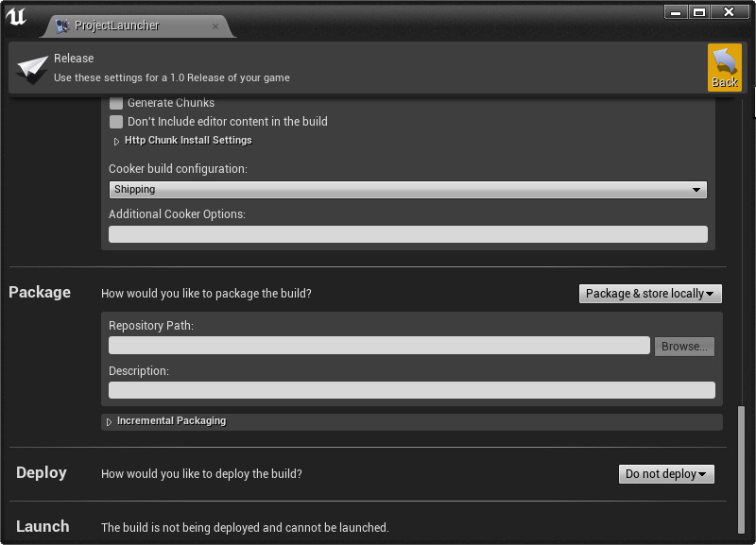The width and height of the screenshot is (756, 545).
Task: Close the ProjectLauncher tab
Action: 215,26
